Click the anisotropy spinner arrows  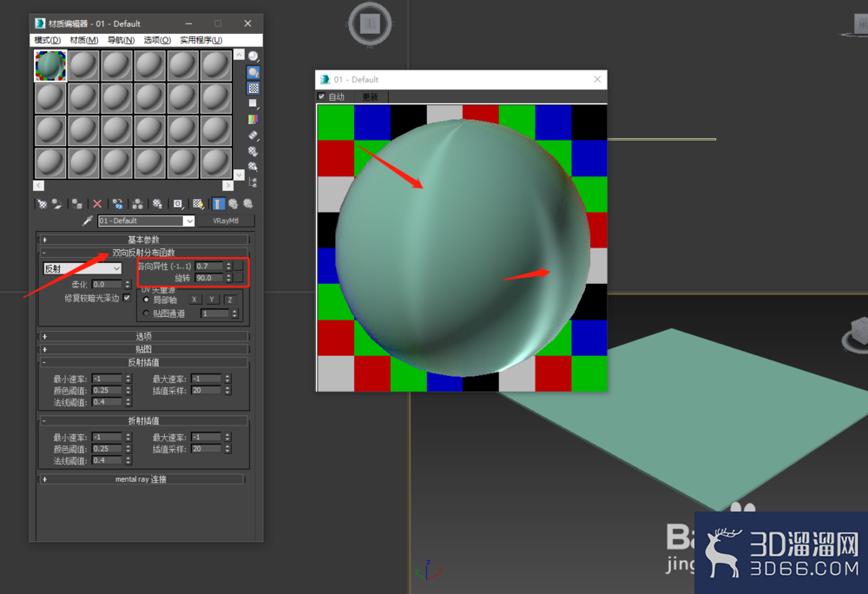[228, 267]
